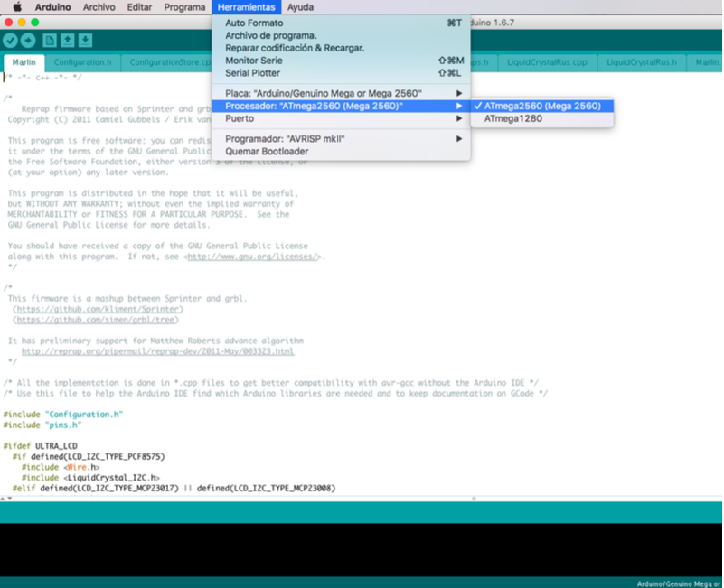Launch the Serial Plotter menu item
The height and width of the screenshot is (588, 724).
[x=341, y=73]
